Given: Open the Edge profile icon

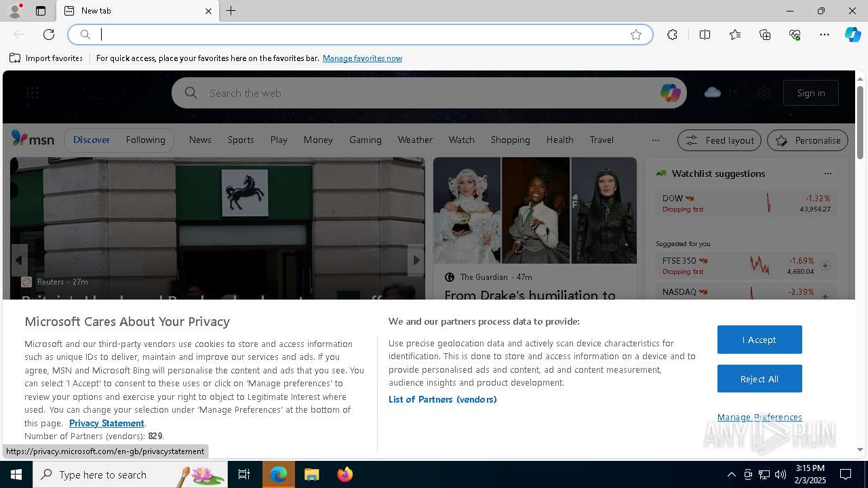Looking at the screenshot, I should point(14,11).
